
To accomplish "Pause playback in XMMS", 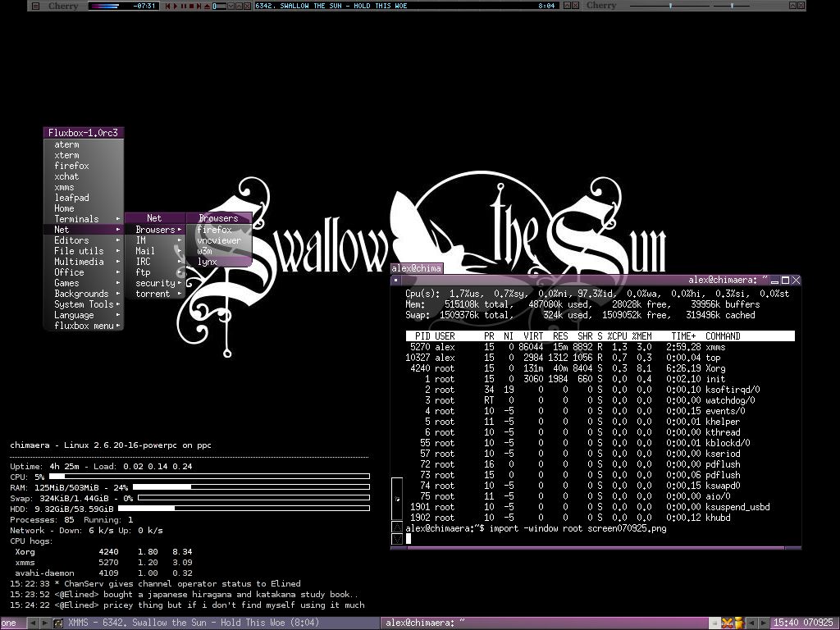I will [x=183, y=6].
